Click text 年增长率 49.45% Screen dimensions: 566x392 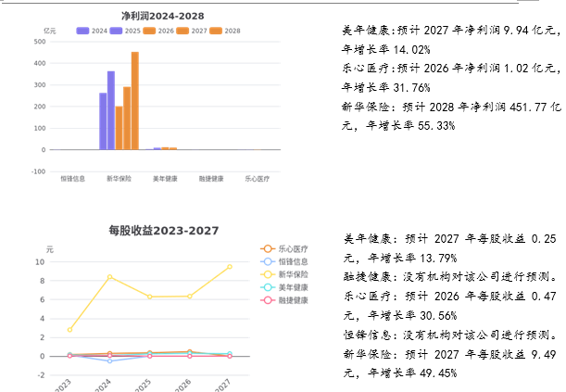tap(412, 373)
